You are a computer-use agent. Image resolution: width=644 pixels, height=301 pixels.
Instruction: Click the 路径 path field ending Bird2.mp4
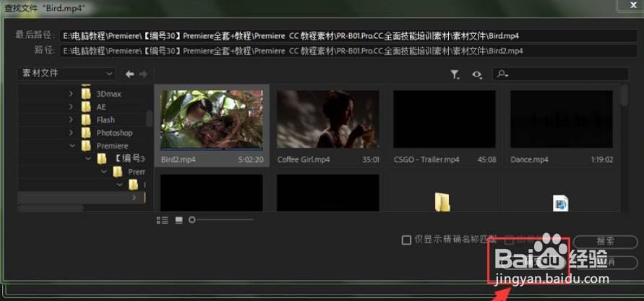348,51
